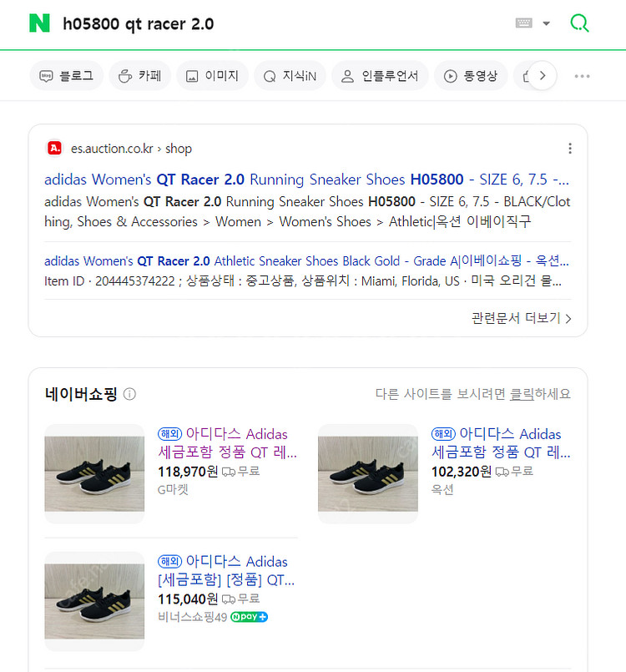Click the red Auction favicon icon

pos(54,149)
